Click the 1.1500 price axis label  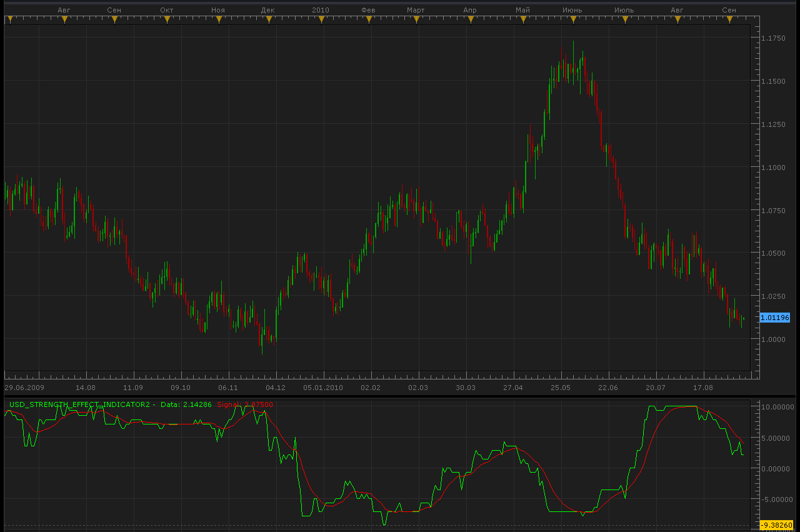pos(773,82)
